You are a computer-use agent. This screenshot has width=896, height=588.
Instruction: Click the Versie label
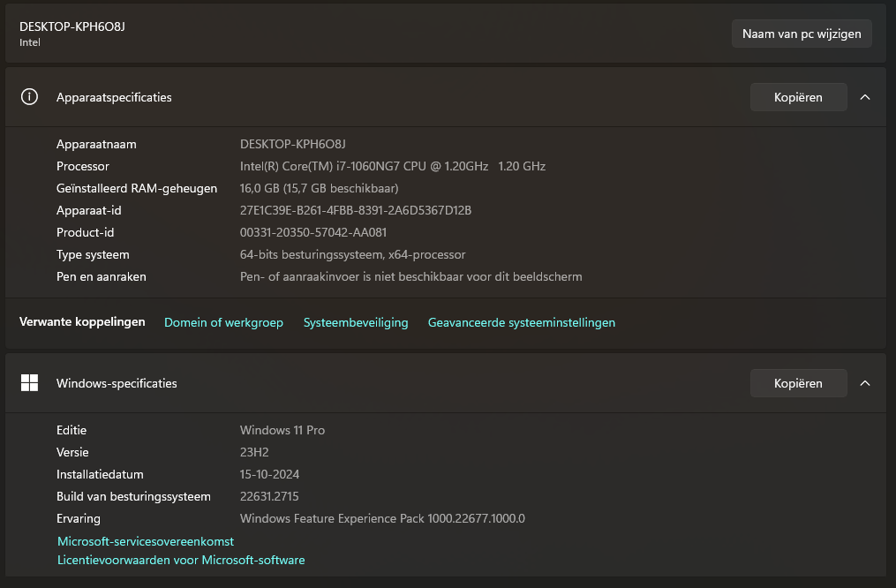pos(72,453)
